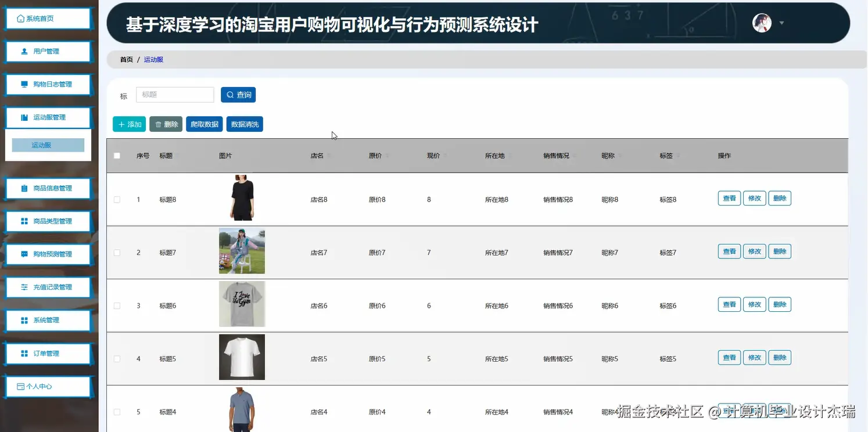This screenshot has width=868, height=432.
Task: Check the row checkbox for 标题4
Action: click(x=117, y=412)
